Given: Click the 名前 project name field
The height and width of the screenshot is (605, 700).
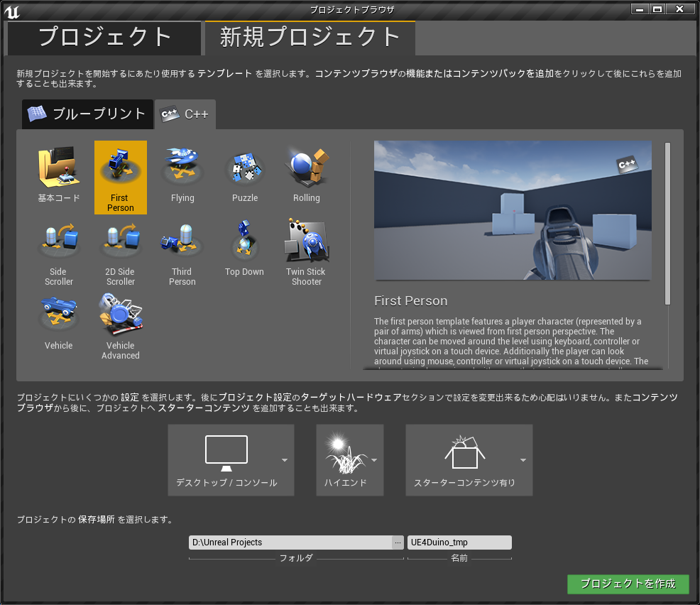Looking at the screenshot, I should coord(459,543).
